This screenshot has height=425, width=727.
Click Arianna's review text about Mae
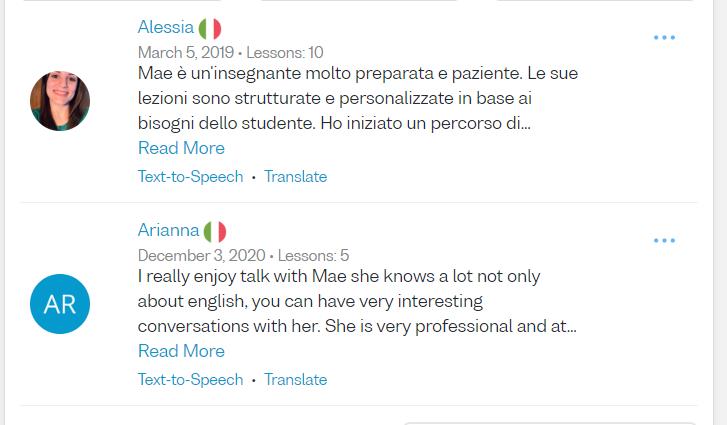tap(357, 301)
